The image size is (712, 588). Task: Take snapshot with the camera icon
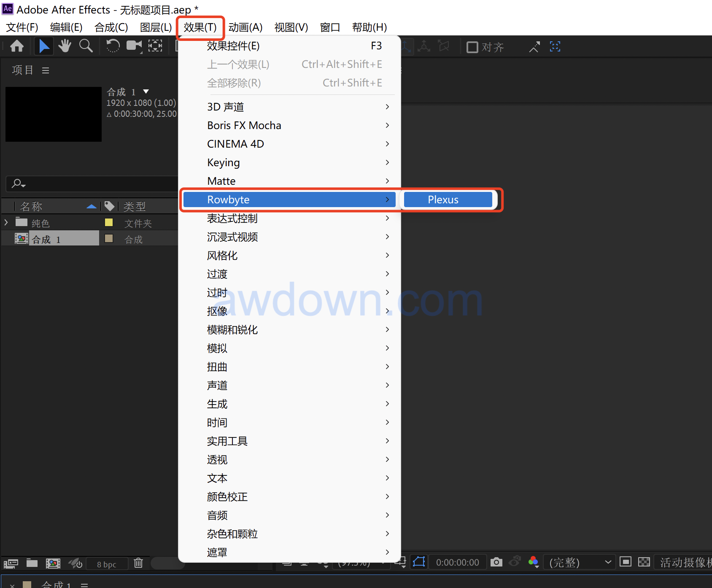click(496, 562)
